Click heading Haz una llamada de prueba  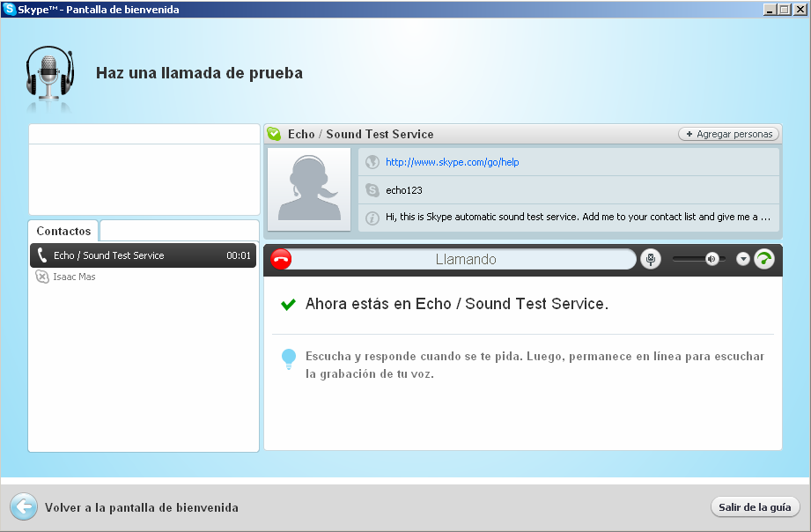pyautogui.click(x=199, y=73)
